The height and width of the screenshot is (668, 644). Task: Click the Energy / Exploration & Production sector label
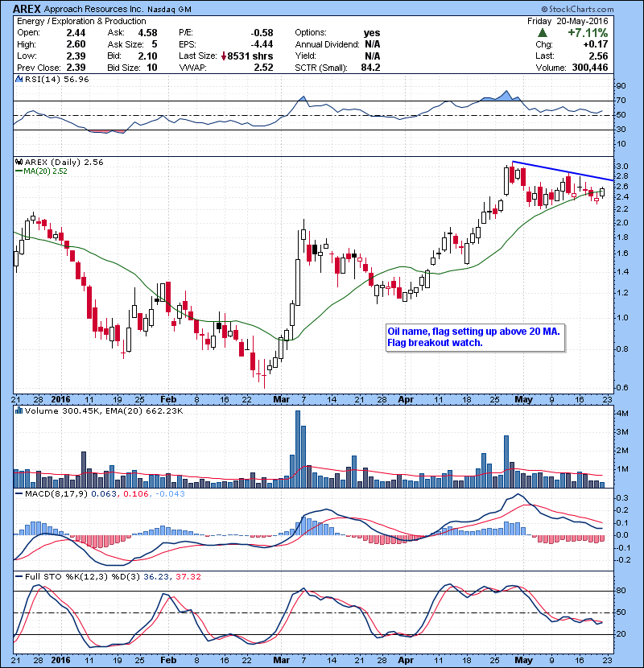81,21
